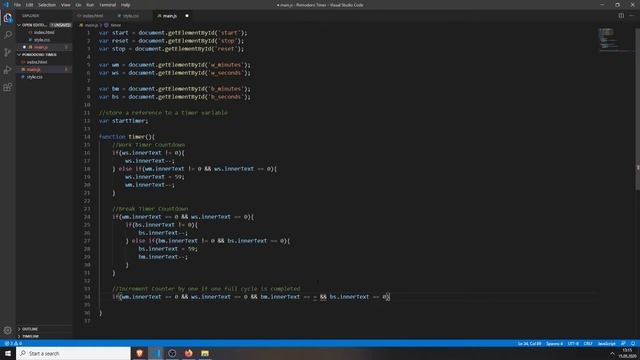640x360 pixels.
Task: Launch Brave browser from the taskbar
Action: pos(139,353)
